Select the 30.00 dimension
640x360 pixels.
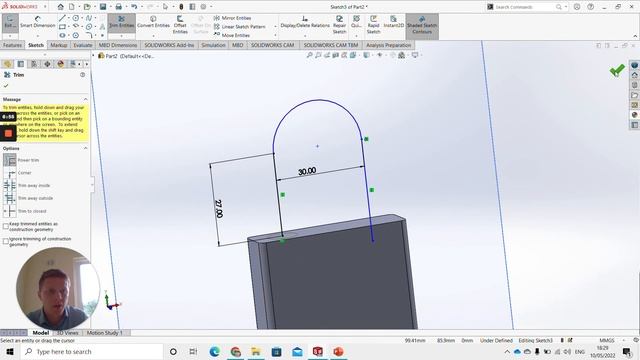(307, 171)
